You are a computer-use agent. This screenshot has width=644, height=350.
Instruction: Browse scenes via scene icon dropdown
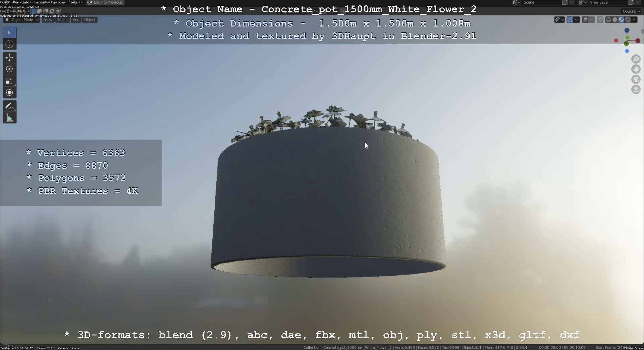516,3
